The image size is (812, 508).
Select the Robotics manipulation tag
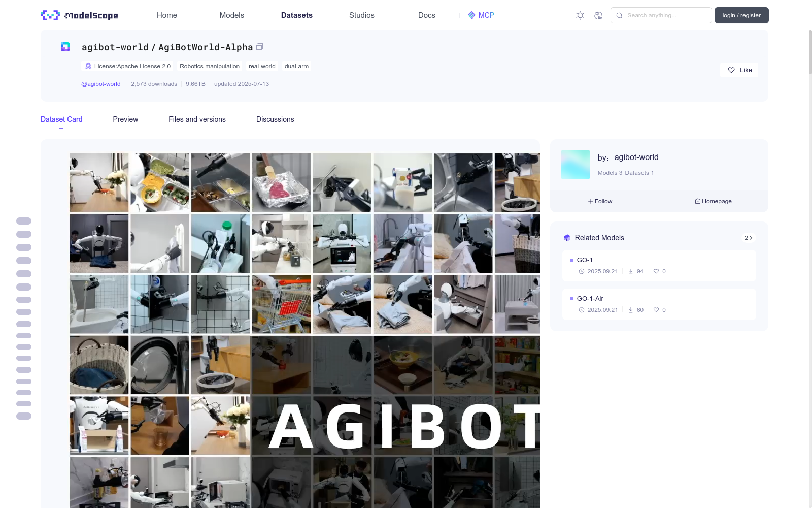pyautogui.click(x=209, y=66)
